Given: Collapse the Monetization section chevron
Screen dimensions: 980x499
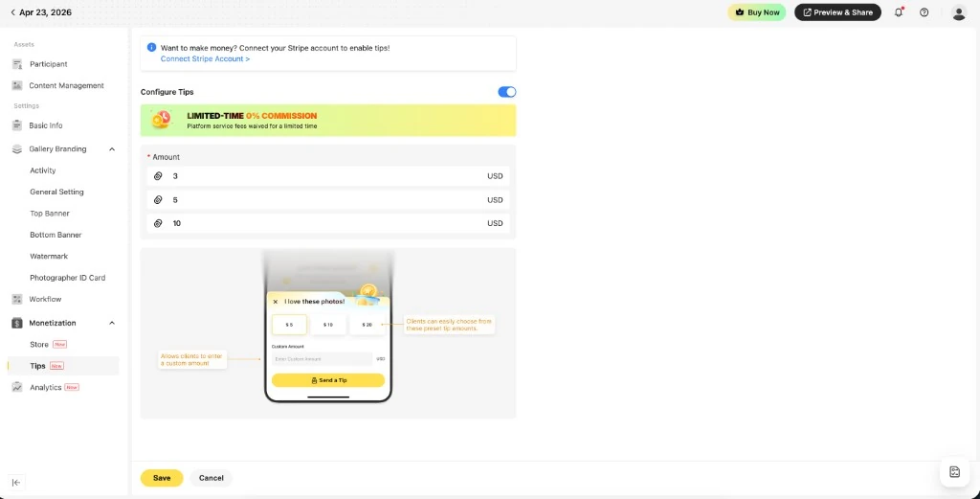Looking at the screenshot, I should (112, 324).
